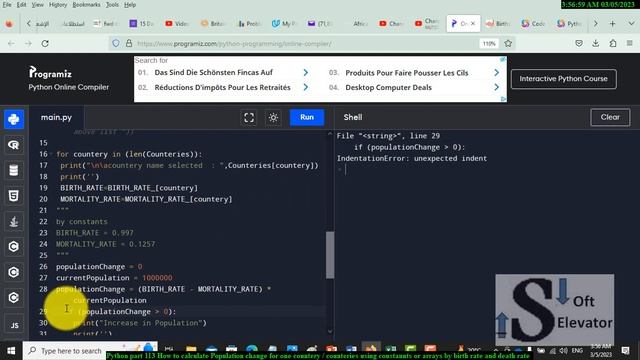Switch to the R compiler icon
This screenshot has height=360, width=640.
coord(14,144)
